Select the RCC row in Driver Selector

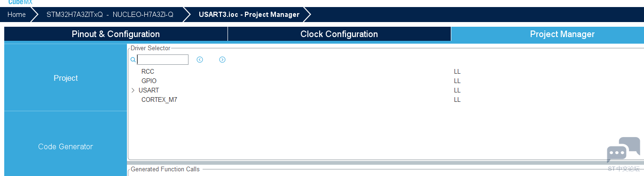(148, 72)
